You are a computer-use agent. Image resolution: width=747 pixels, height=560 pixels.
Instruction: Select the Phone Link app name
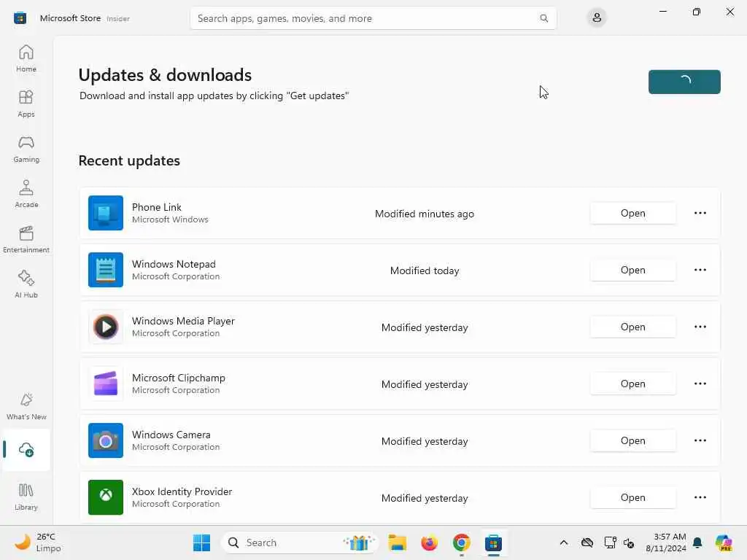point(157,207)
